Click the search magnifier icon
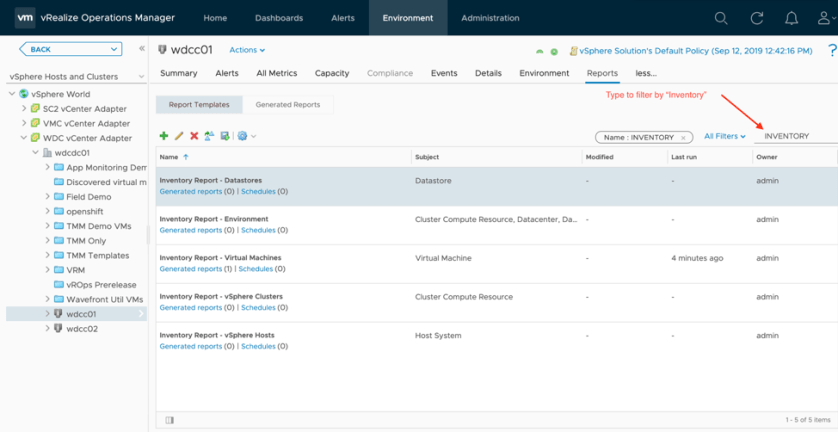Image resolution: width=838 pixels, height=432 pixels. [x=721, y=18]
